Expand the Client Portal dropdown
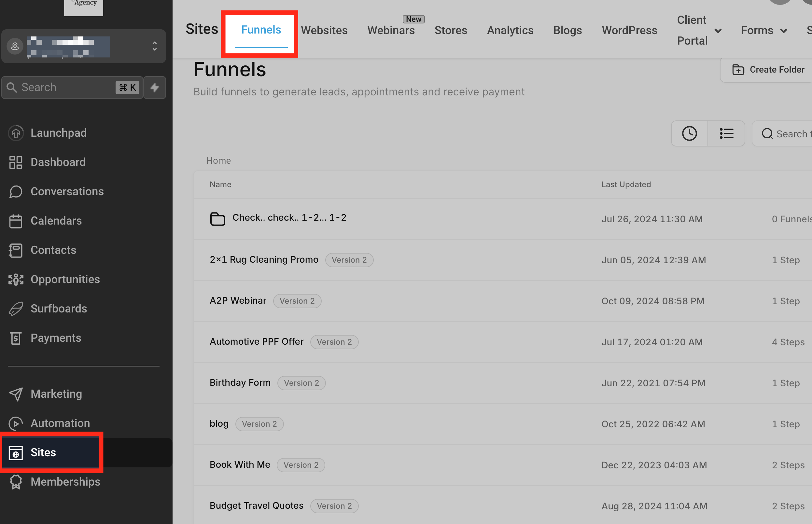The image size is (812, 524). [x=718, y=31]
